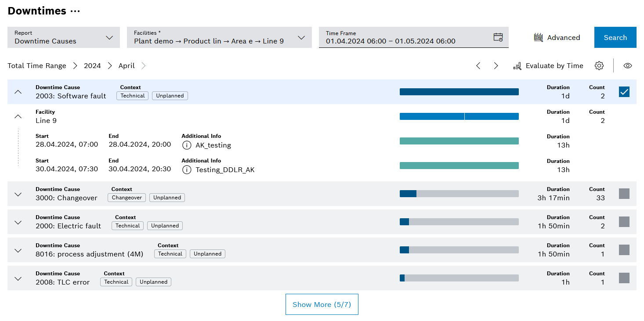Click the AK_testing additional info text
This screenshot has width=644, height=321.
(x=213, y=145)
